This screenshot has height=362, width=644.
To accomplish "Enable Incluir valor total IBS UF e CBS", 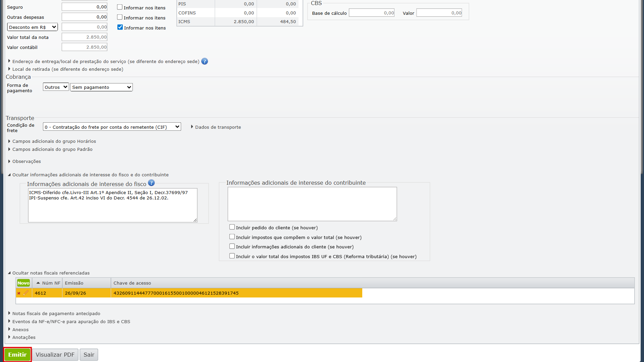I will tap(232, 256).
